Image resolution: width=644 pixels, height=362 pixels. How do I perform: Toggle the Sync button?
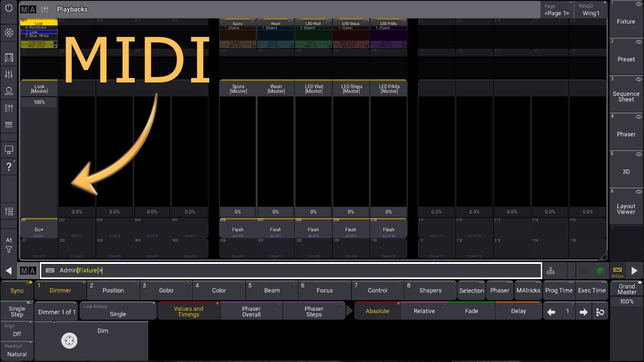point(17,291)
